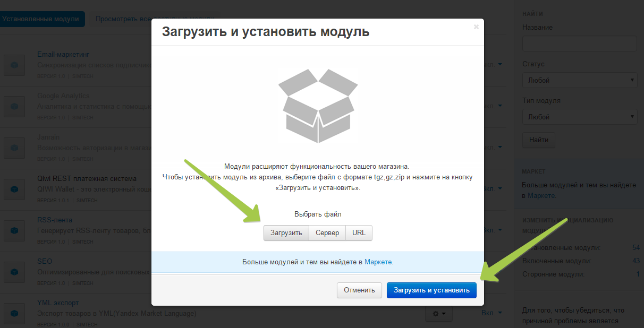Click the Google Analytics module icon
The image size is (644, 328).
point(14,106)
